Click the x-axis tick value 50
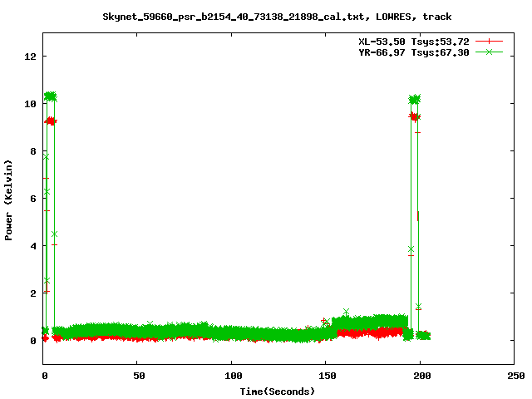This screenshot has width=532, height=399. 139,376
